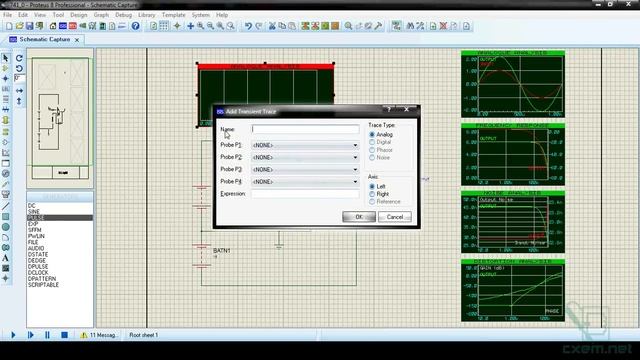Click the horizontal mirror (X-flip) icon
The image size is (640, 360).
point(19,91)
